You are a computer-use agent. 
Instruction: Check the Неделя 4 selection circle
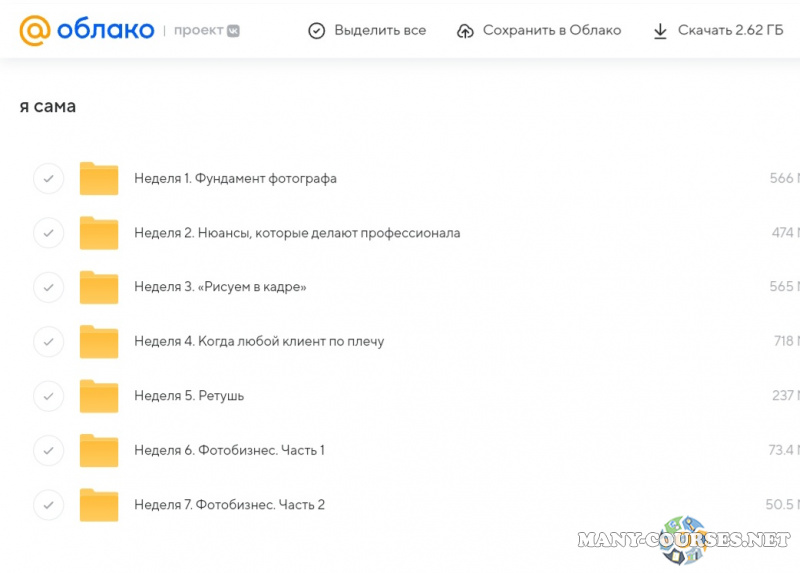[x=48, y=342]
